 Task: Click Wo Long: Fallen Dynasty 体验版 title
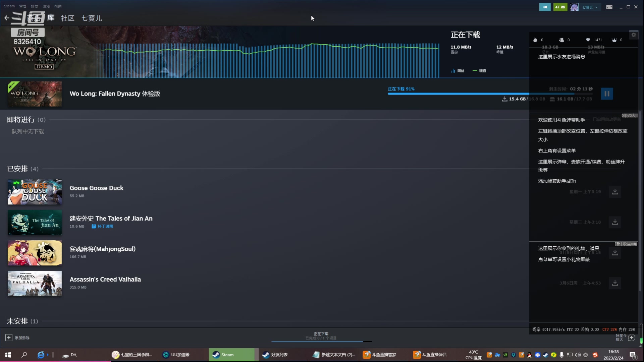pyautogui.click(x=115, y=94)
